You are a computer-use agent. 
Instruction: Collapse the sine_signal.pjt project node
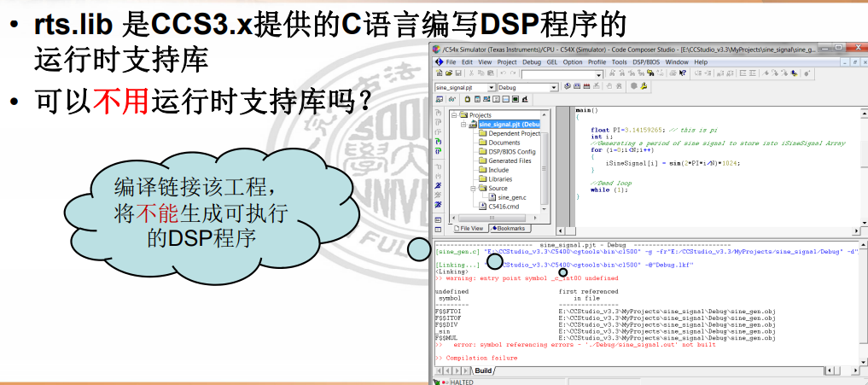463,125
